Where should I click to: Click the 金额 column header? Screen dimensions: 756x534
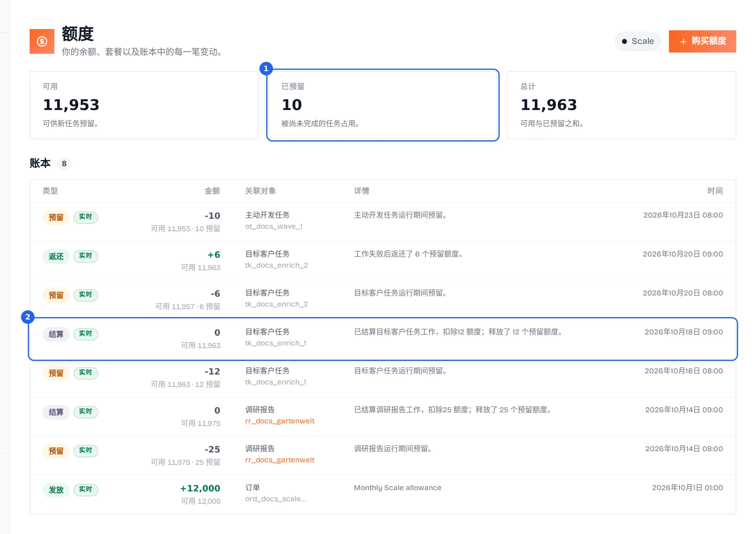pos(212,191)
